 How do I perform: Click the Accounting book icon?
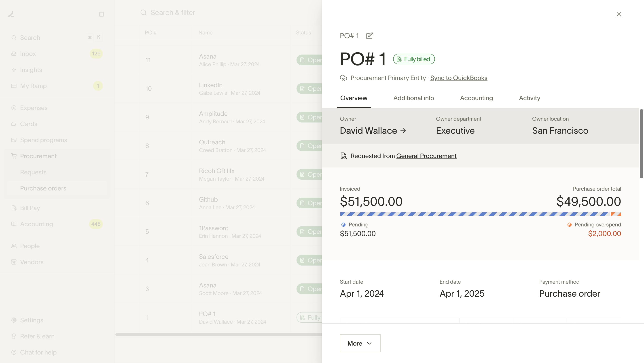click(14, 224)
